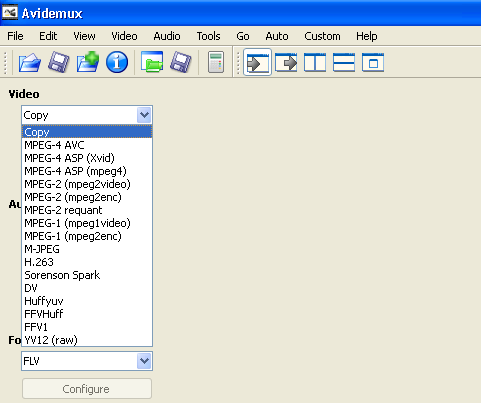Choose Huffyuv codec
The image size is (481, 403).
click(87, 301)
